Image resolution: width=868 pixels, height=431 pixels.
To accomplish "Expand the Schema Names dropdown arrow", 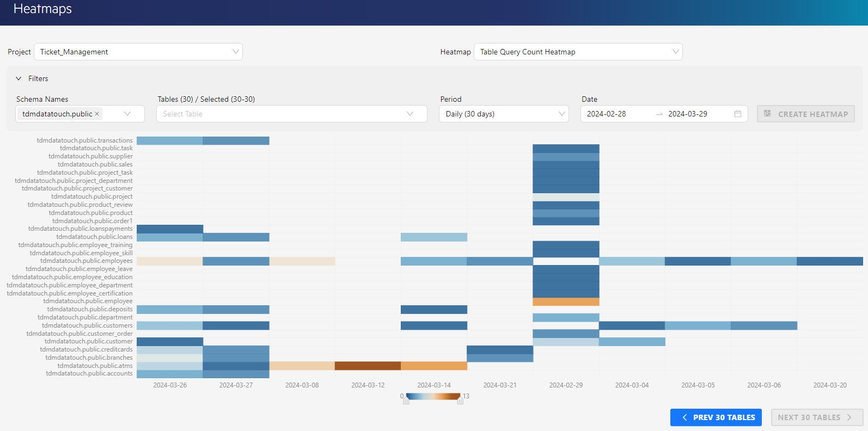I will coord(127,114).
